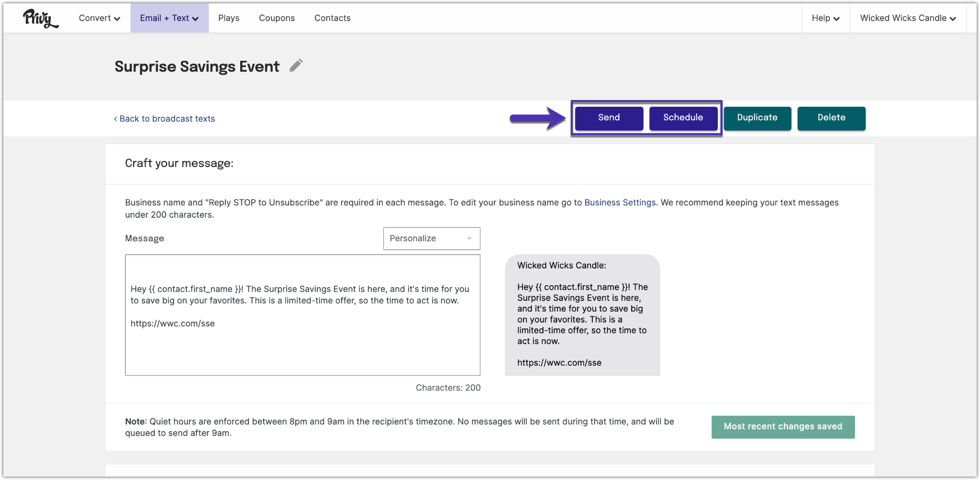This screenshot has width=980, height=480.
Task: Open the Personalize dropdown
Action: (x=431, y=238)
